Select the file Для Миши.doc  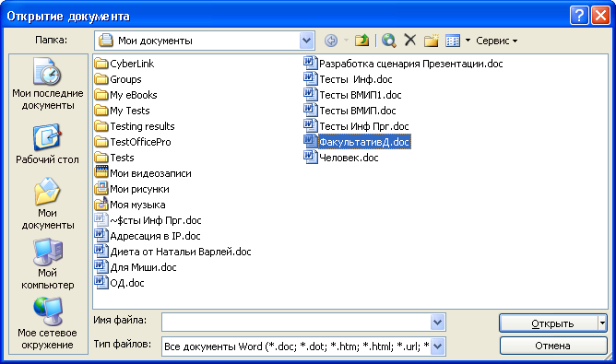(x=136, y=267)
